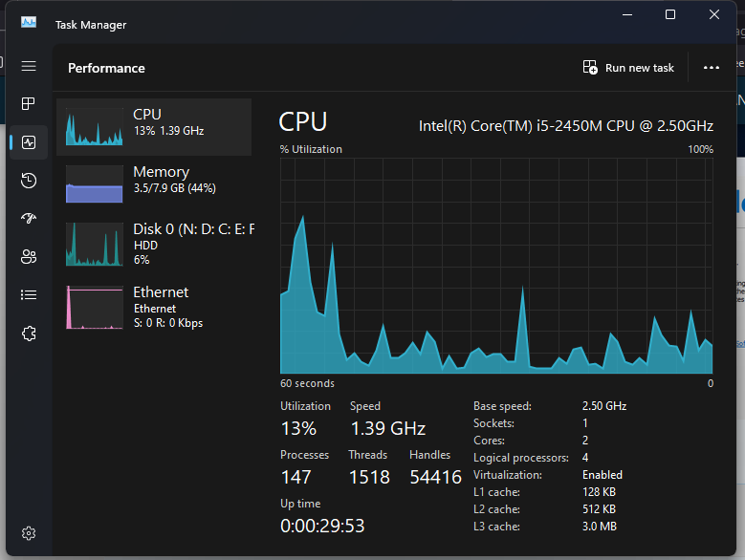The width and height of the screenshot is (745, 560).
Task: Click the Virtualization Enabled value
Action: click(602, 475)
